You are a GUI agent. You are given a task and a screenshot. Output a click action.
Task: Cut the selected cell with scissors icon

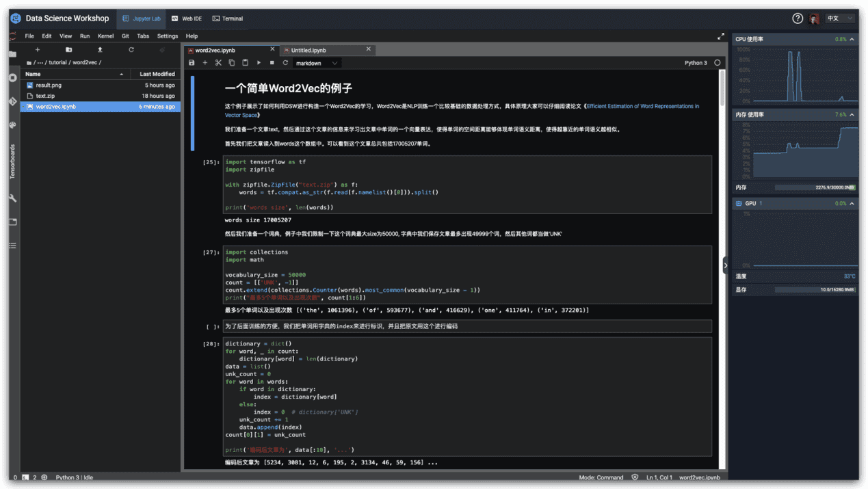coord(218,63)
